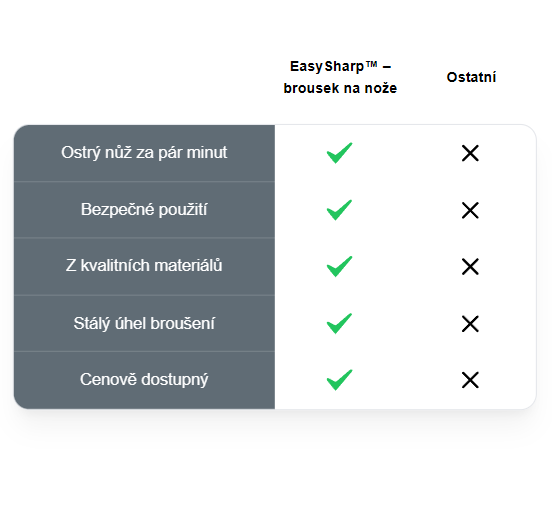Click the trademark symbol after EasySharp
552x512 pixels.
(371, 64)
